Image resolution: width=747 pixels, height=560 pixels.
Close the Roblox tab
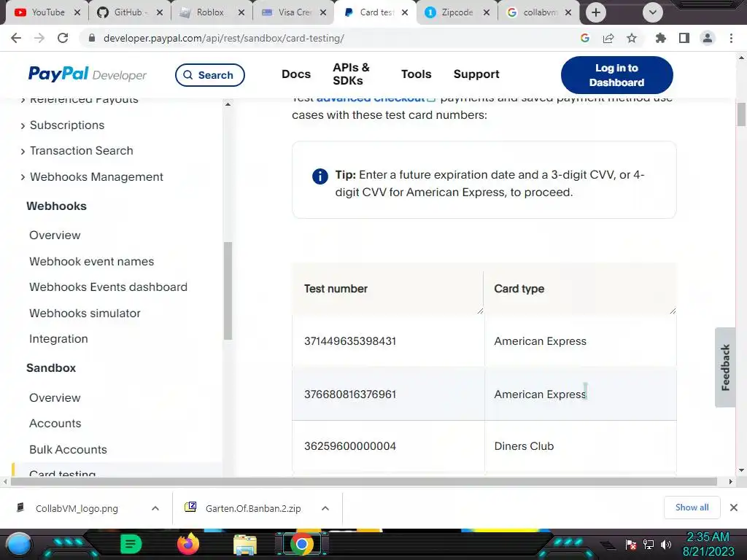(x=241, y=12)
